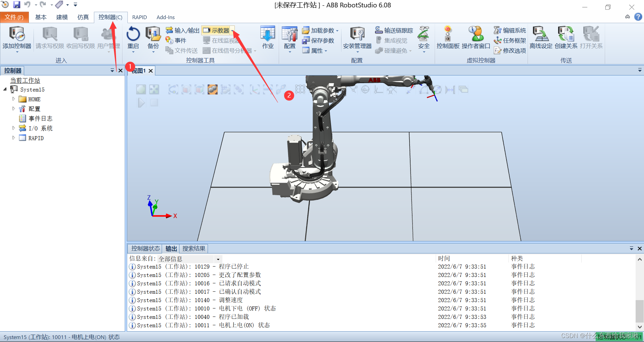Screen dimensions: 644x342
Task: Close the 视图1 view tab
Action: tap(151, 71)
